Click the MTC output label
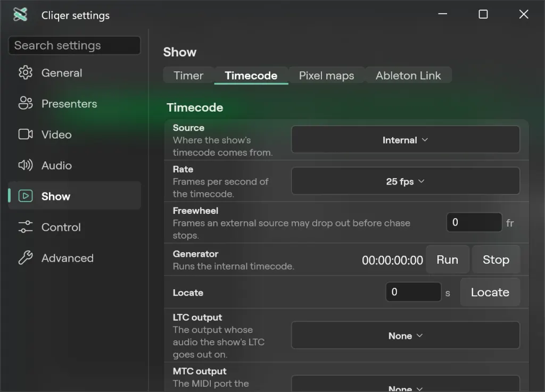This screenshot has height=392, width=545. click(200, 371)
